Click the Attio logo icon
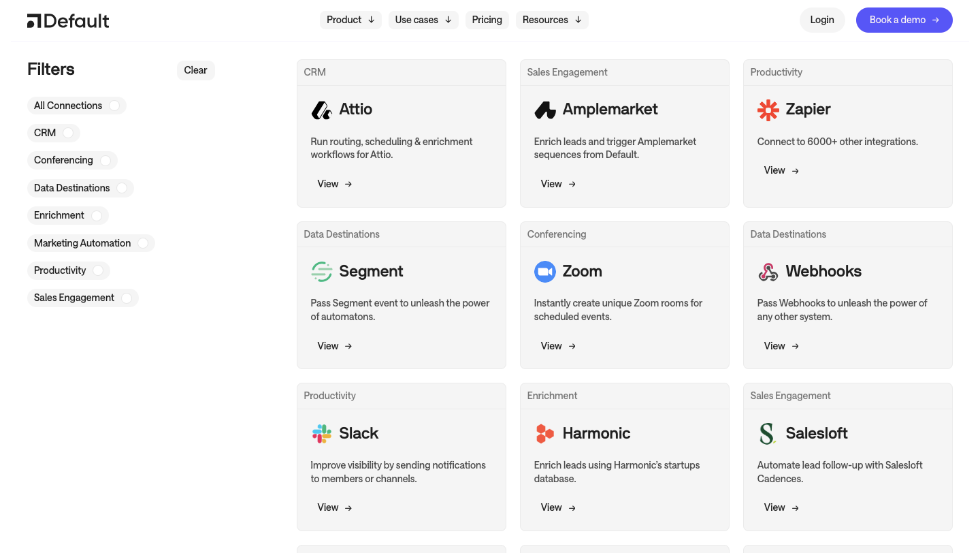Image resolution: width=980 pixels, height=553 pixels. coord(321,110)
